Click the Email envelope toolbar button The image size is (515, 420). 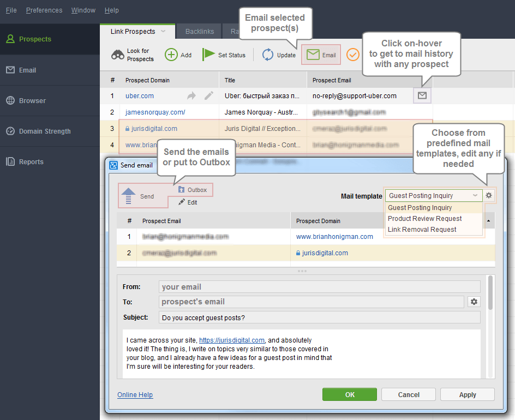321,55
